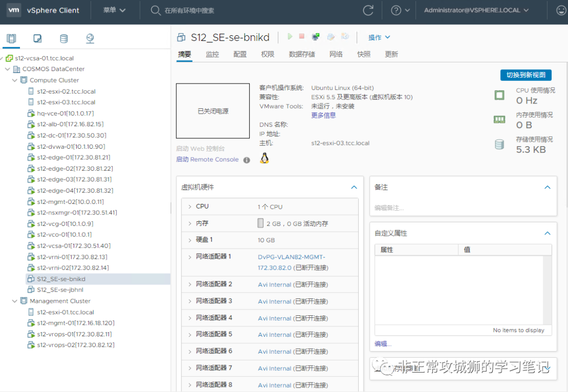Collapse the Compute Cluster node

tap(15, 80)
